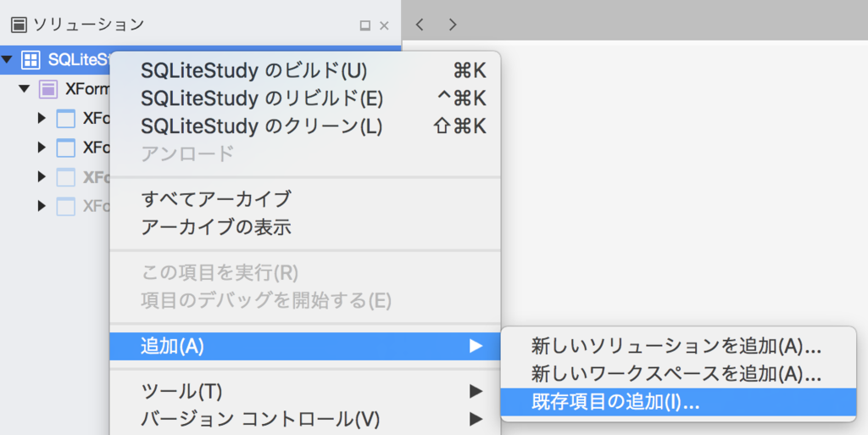Click この項目を実行(R) menu entry
Viewport: 868px width, 435px height.
coord(305,273)
